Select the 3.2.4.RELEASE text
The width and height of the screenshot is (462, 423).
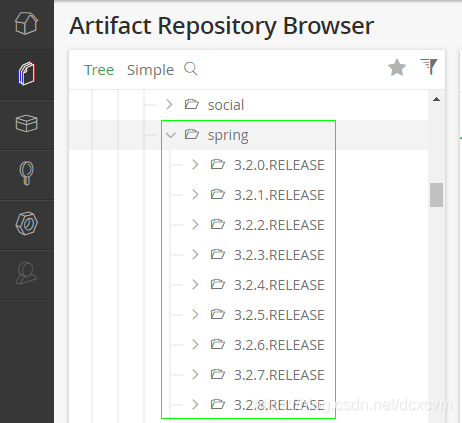point(279,285)
